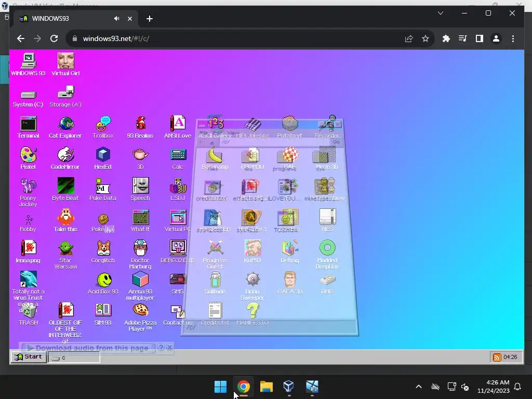532x399 pixels.
Task: Expand the Chrome tab search chevron
Action: [x=441, y=13]
